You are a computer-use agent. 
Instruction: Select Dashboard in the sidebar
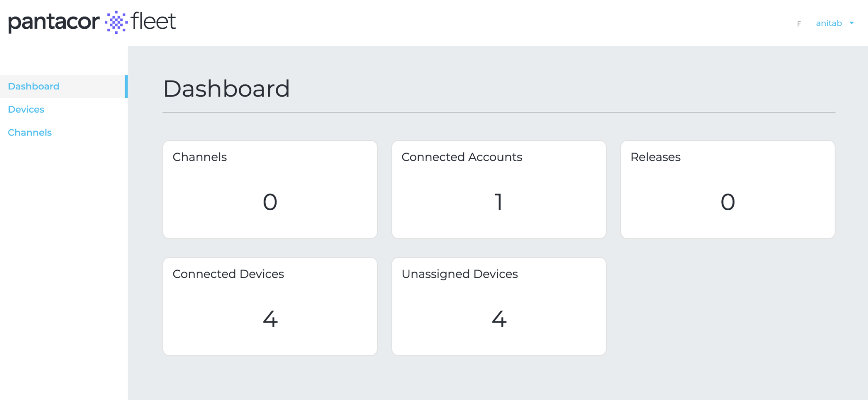pos(33,86)
